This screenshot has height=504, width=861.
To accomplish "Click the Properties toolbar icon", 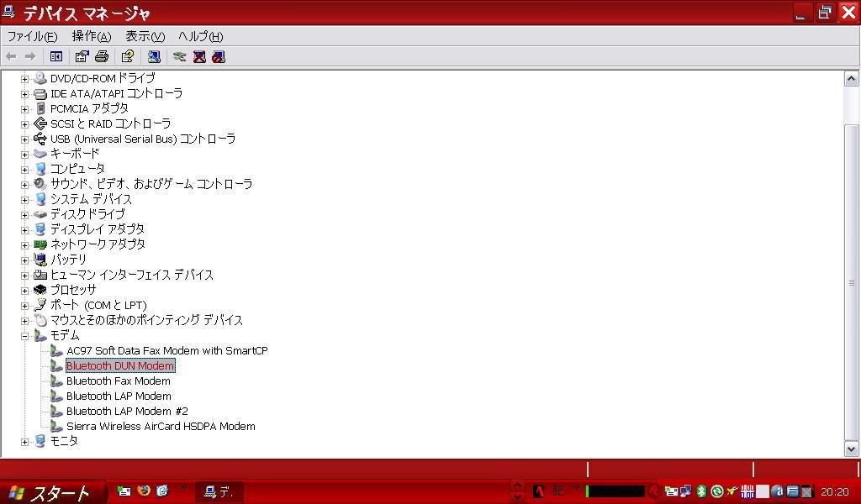I will [x=82, y=56].
